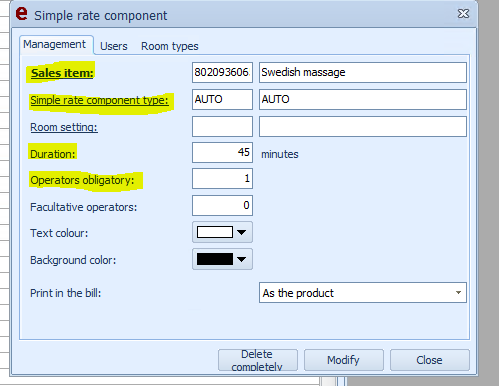
Task: Click the 'Operators obligatory:' label
Action: 82,180
